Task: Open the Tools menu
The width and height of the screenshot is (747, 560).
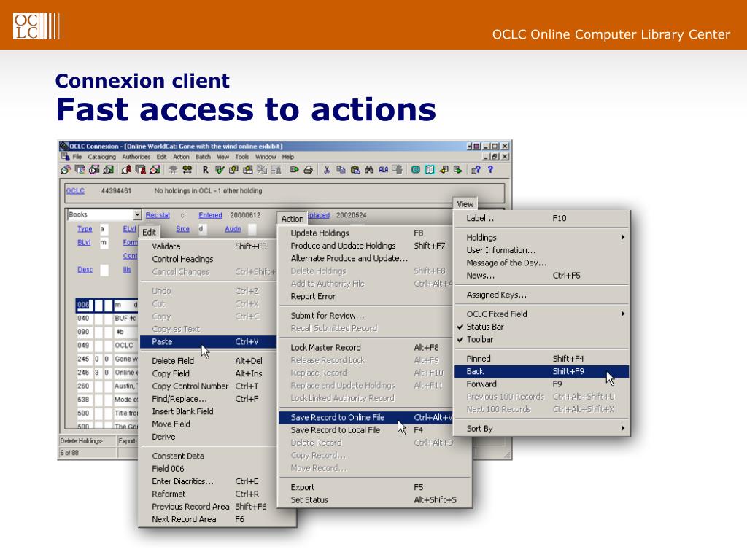Action: click(x=242, y=157)
